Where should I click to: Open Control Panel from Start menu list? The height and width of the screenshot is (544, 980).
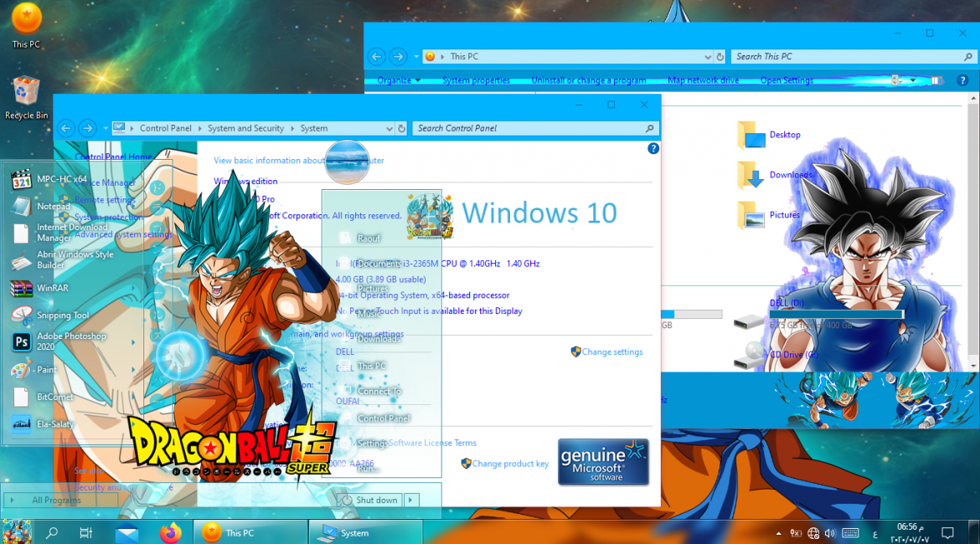(x=383, y=418)
